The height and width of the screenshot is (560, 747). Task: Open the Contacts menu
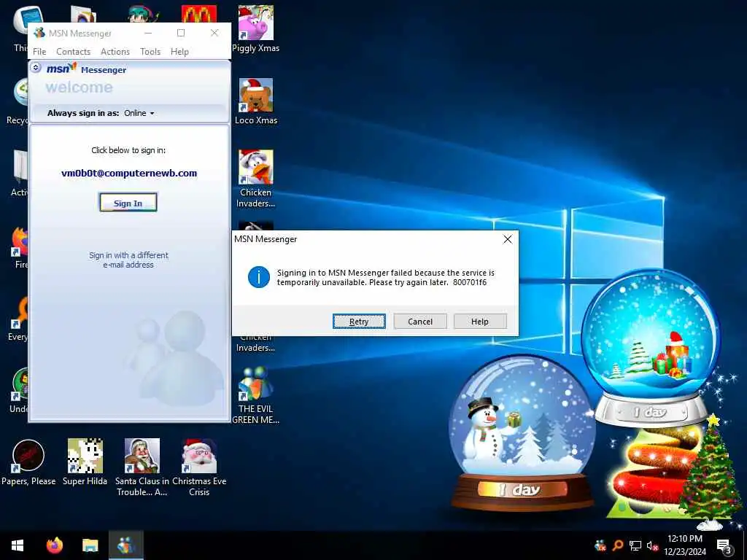(74, 52)
